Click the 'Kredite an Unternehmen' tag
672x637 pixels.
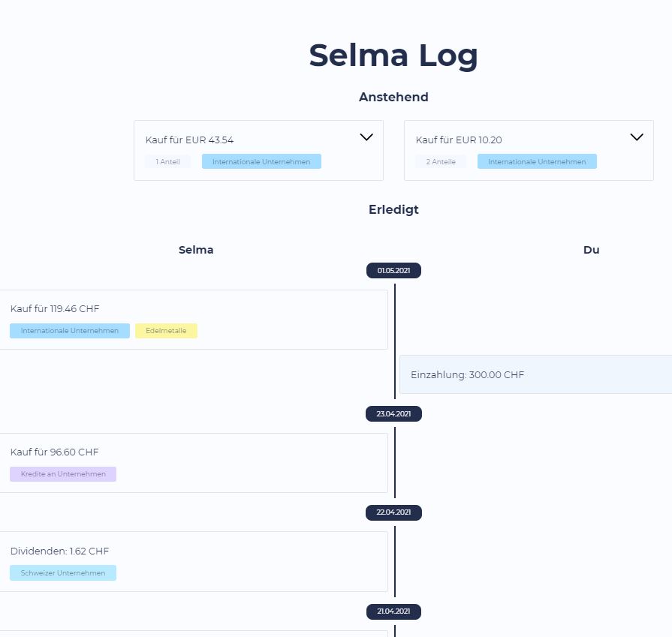(x=63, y=473)
